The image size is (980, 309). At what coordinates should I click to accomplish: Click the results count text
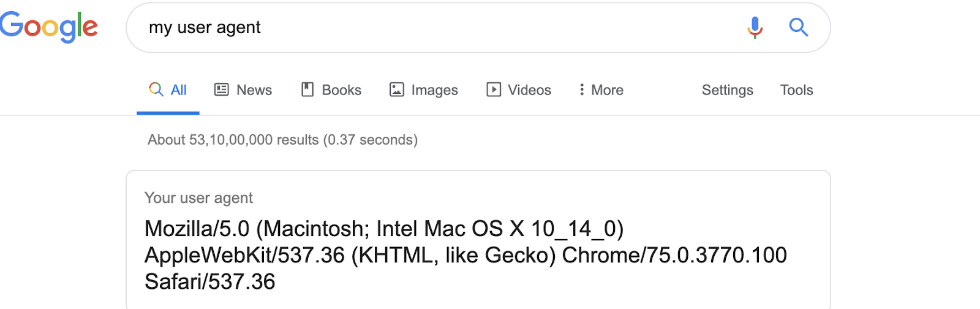point(282,140)
